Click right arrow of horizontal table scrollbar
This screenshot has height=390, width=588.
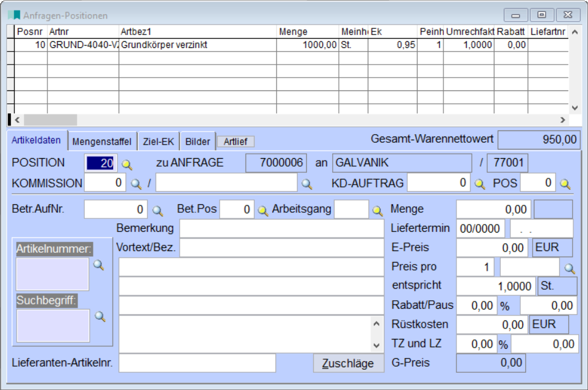coord(562,120)
